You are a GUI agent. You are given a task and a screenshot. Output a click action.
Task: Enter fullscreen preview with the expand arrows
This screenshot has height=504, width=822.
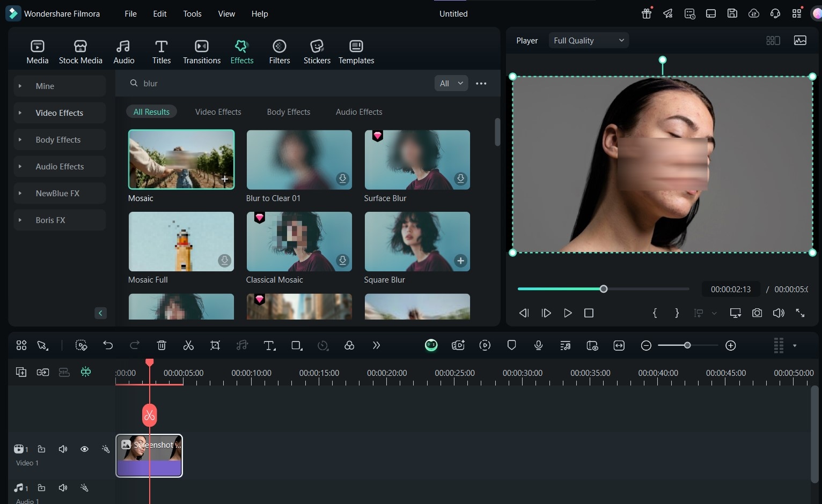click(x=800, y=313)
